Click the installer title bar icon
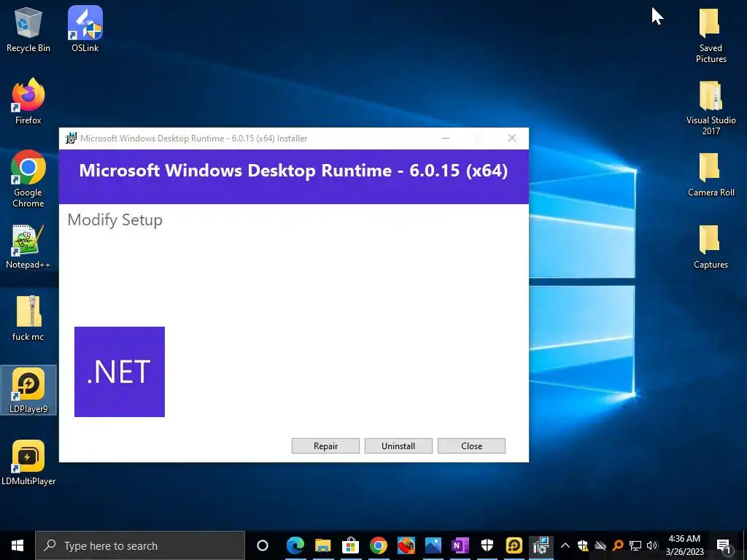This screenshot has width=747, height=560. click(71, 138)
